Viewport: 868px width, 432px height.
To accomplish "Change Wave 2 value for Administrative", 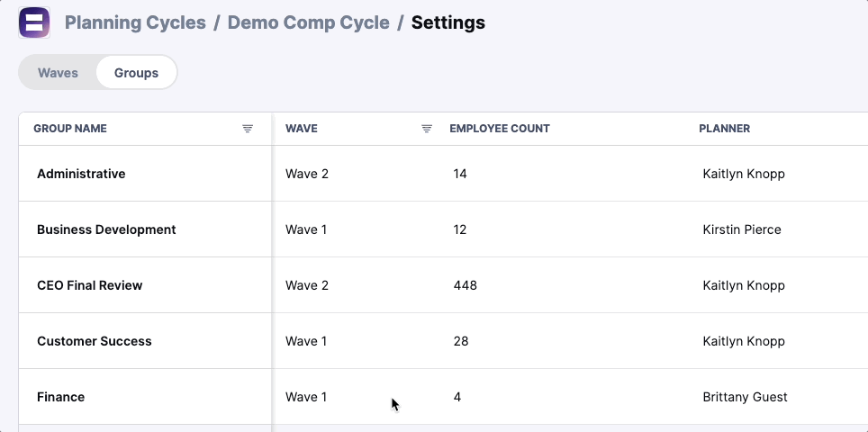I will click(x=307, y=174).
